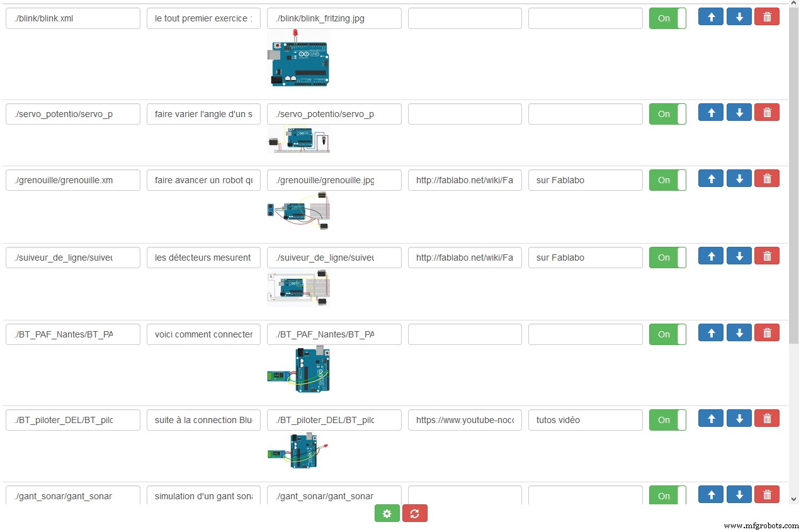This screenshot has height=532, width=806.
Task: Disable the grenouille entry On switch
Action: coord(667,180)
